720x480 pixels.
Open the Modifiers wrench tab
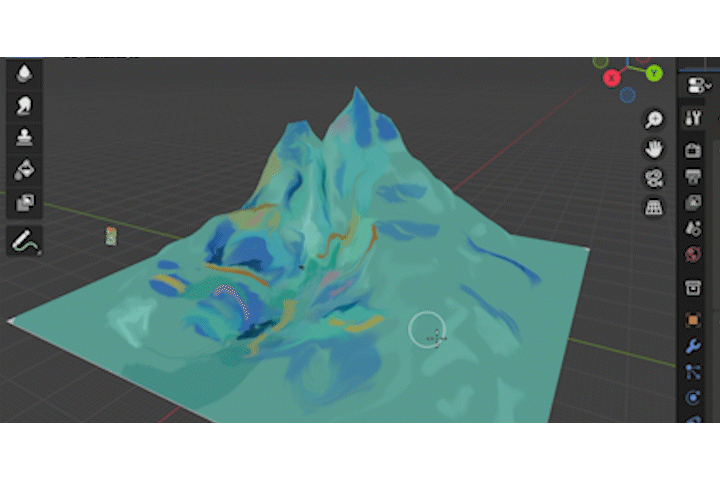pyautogui.click(x=693, y=346)
